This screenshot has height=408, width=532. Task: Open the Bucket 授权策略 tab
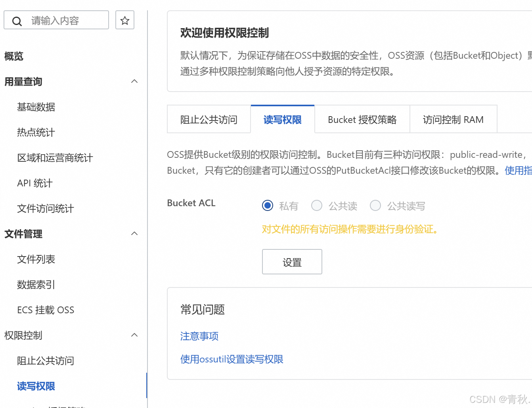[362, 119]
